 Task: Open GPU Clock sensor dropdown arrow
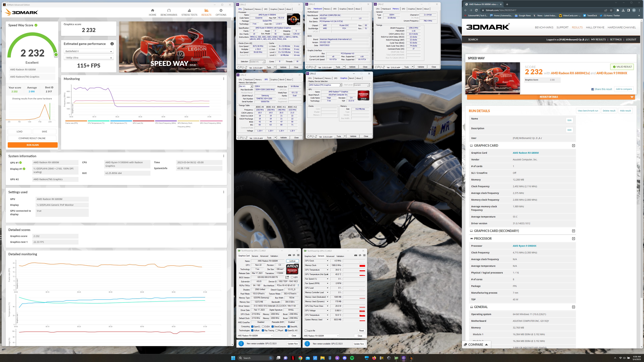point(328,261)
